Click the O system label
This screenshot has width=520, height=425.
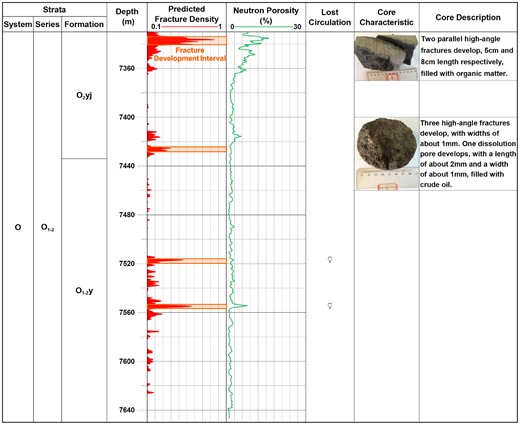pos(18,227)
